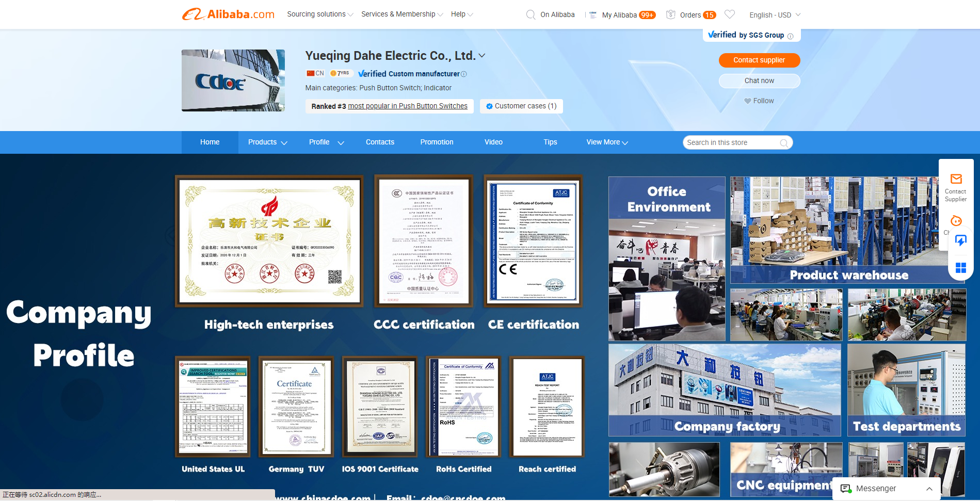Click the store search magnifier icon
The image size is (980, 501).
(784, 143)
